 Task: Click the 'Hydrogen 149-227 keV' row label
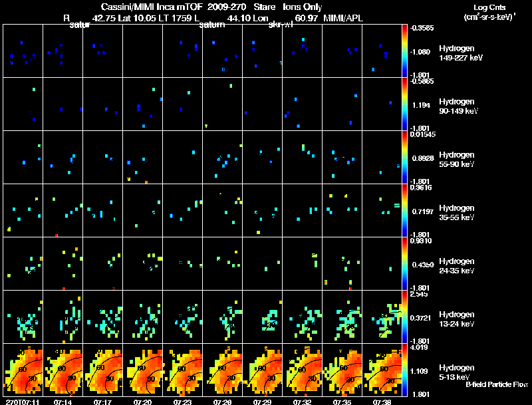(x=461, y=53)
